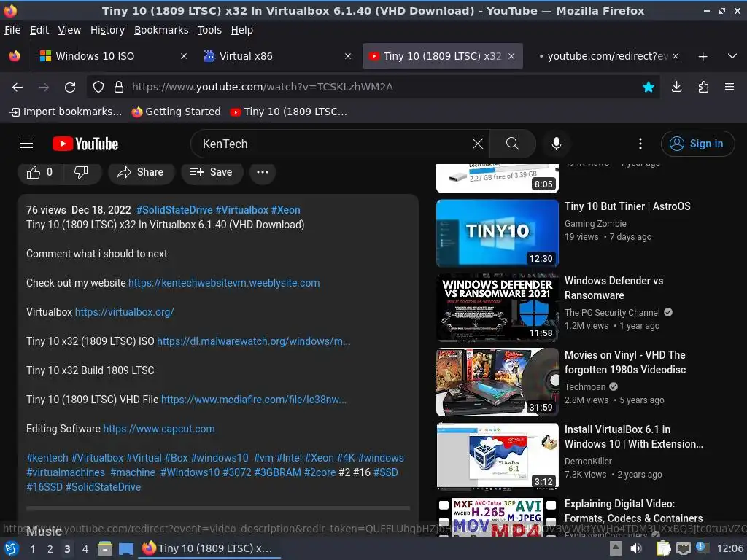Open the tracking protection shield icon

point(98,87)
